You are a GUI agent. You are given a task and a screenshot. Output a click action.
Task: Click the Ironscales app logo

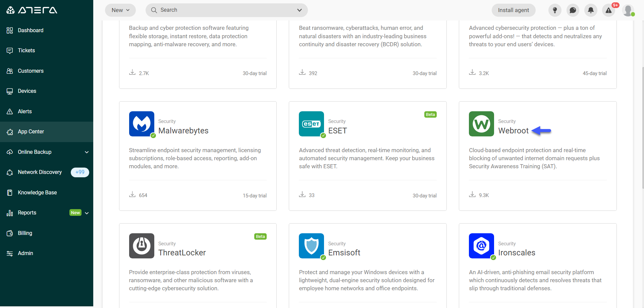click(x=481, y=246)
